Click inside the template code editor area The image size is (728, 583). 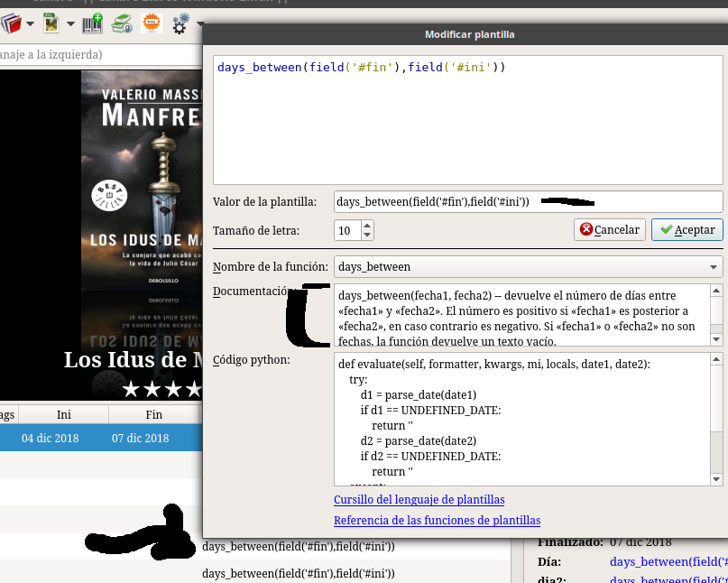pos(467,120)
